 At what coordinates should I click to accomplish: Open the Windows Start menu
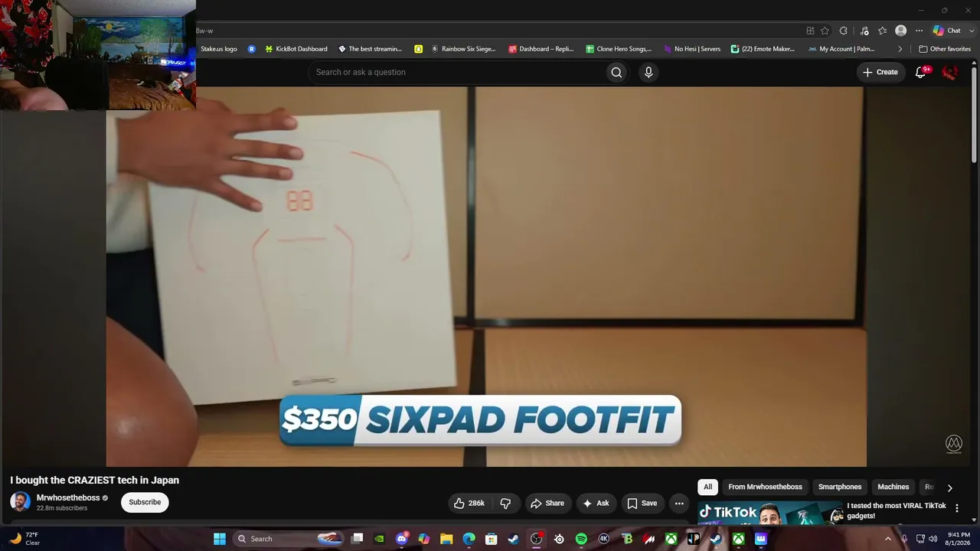[220, 539]
